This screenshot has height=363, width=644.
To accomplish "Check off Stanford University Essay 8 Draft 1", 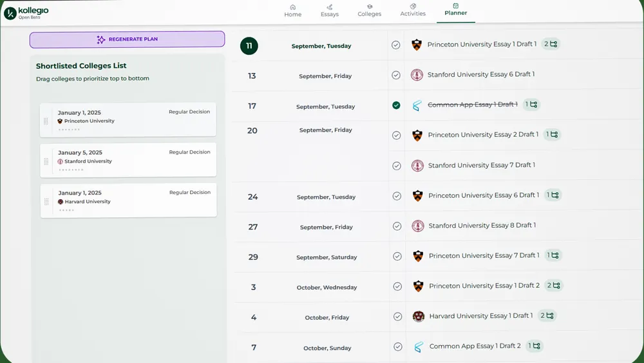I will [x=397, y=226].
